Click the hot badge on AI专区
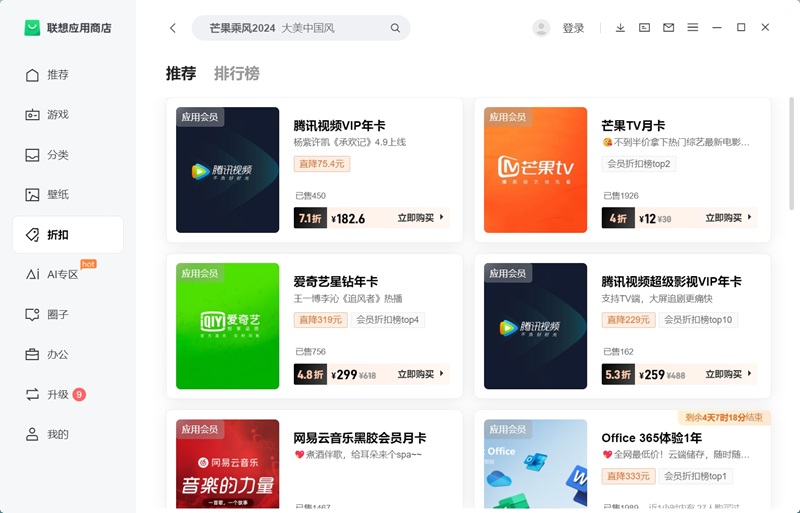800x513 pixels. click(x=88, y=264)
